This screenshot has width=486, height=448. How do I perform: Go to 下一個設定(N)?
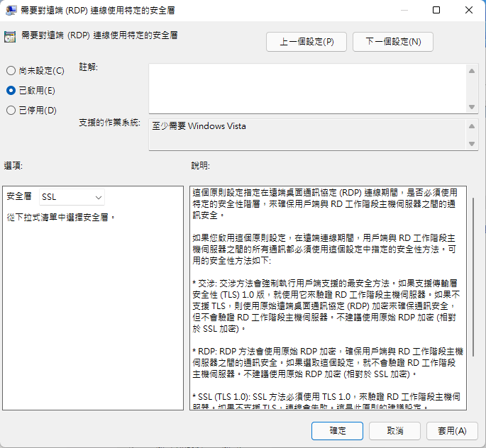click(x=392, y=43)
